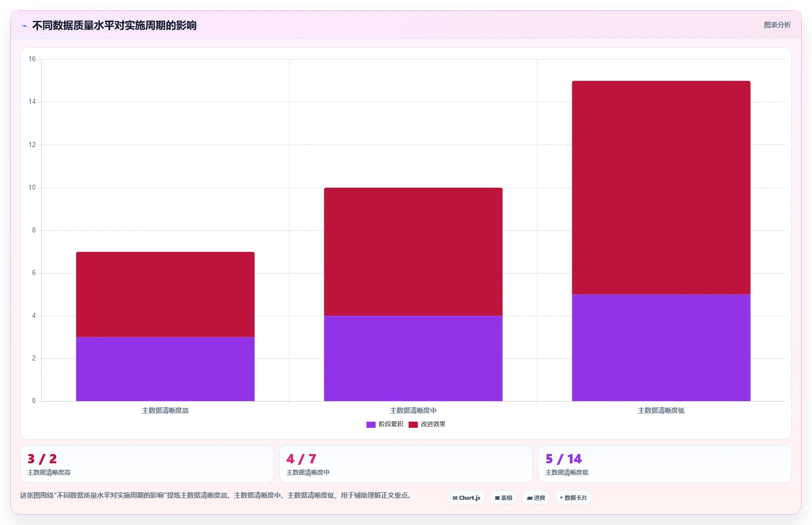Click the 阶段累积 legend label
This screenshot has width=812, height=525.
click(x=391, y=424)
